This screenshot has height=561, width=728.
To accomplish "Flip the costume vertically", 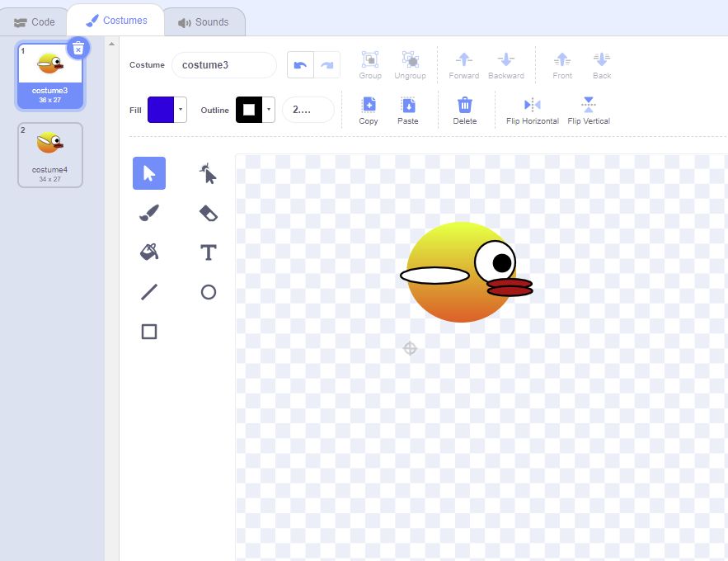I will pyautogui.click(x=589, y=111).
